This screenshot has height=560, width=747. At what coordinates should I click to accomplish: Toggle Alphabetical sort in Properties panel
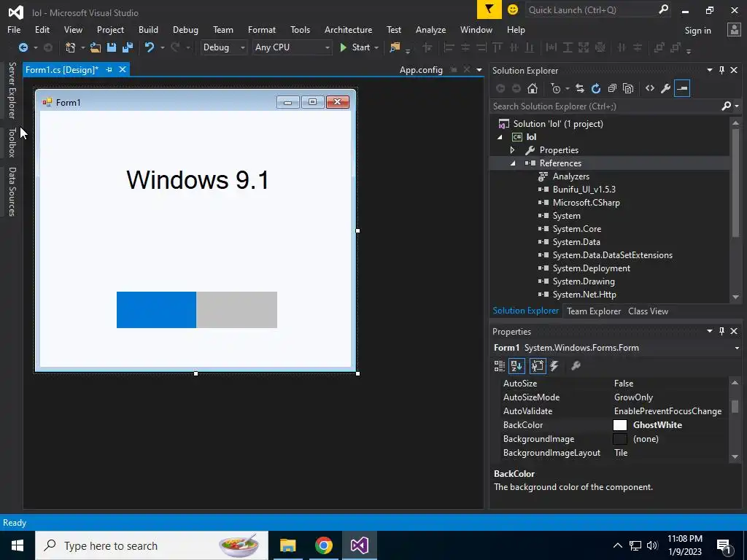point(517,366)
